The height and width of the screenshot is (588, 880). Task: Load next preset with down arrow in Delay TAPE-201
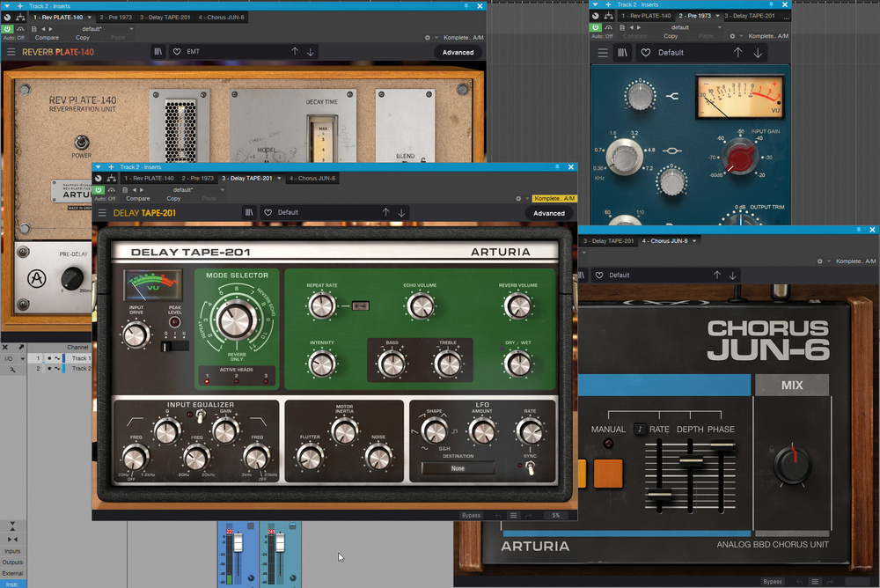tap(401, 213)
